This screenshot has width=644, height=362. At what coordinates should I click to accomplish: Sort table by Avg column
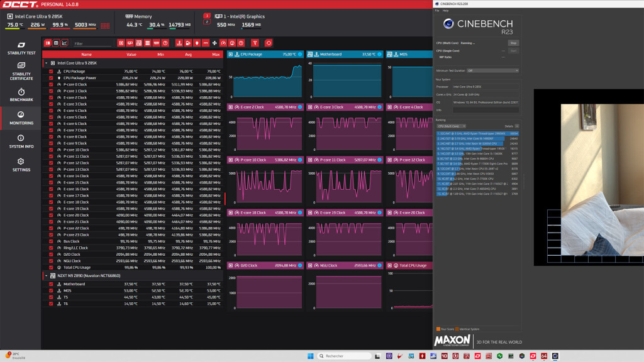188,54
